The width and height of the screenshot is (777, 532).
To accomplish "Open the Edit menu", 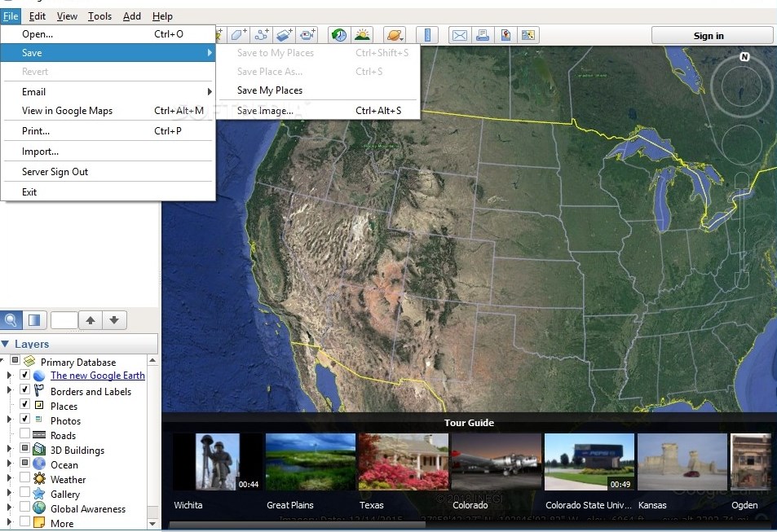I will 38,16.
